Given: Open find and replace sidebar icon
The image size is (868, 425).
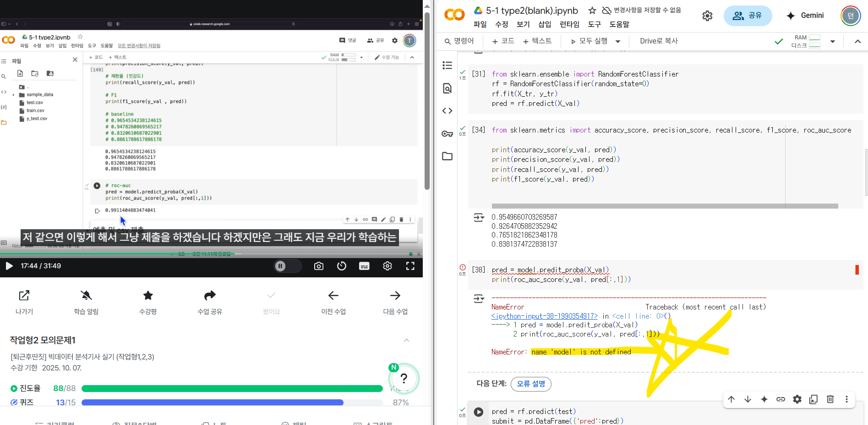Looking at the screenshot, I should point(448,88).
